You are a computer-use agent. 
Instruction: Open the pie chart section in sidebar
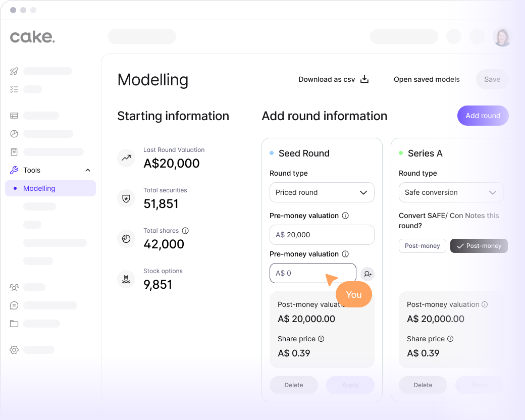[x=14, y=133]
